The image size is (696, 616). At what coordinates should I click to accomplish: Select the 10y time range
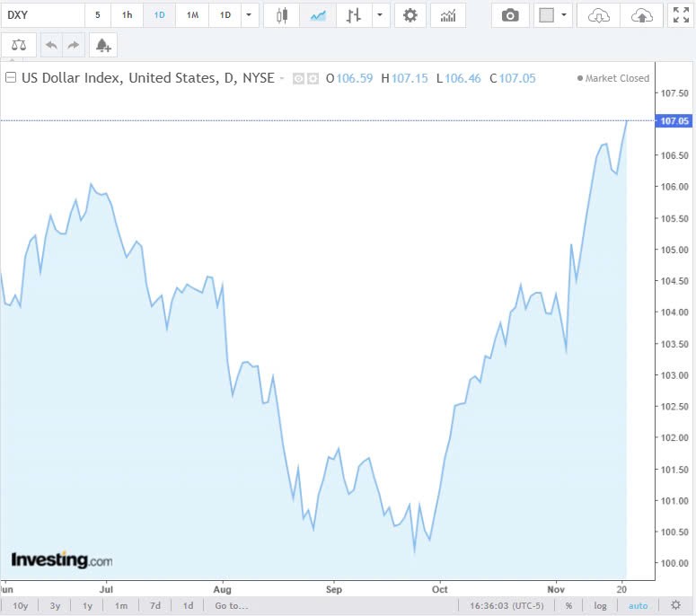pos(21,606)
